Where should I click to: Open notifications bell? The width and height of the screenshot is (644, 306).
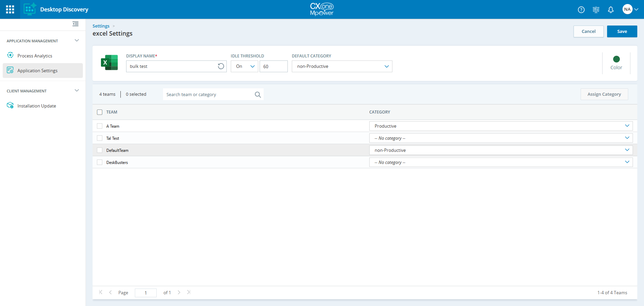pos(611,10)
